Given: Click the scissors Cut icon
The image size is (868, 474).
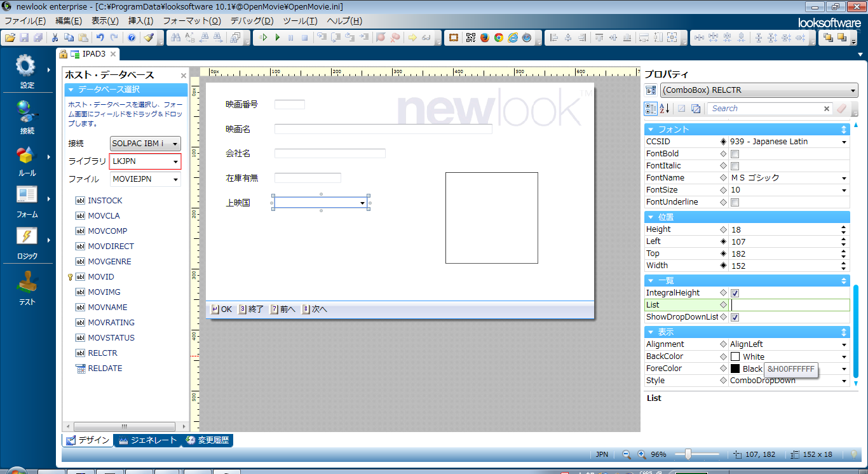Looking at the screenshot, I should [x=55, y=37].
